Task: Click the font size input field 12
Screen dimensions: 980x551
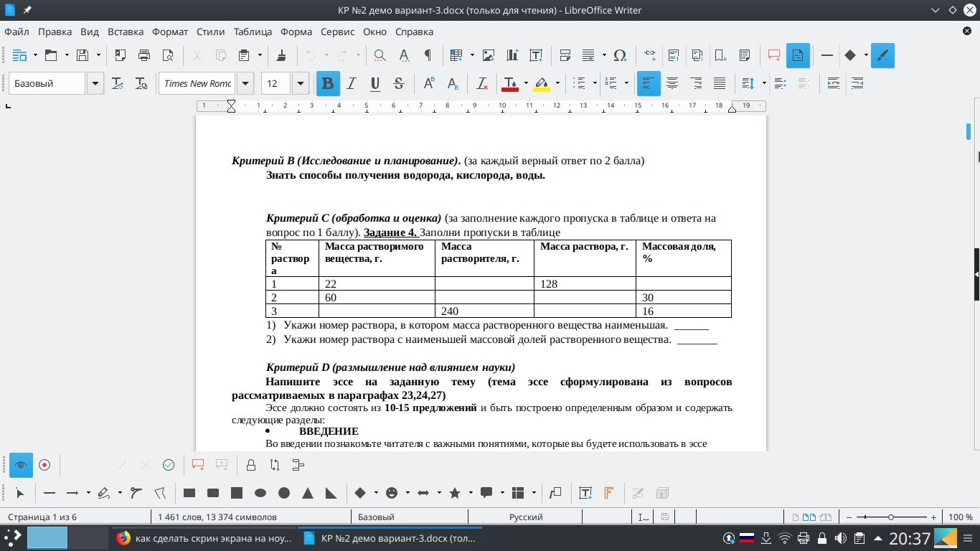Action: (276, 84)
